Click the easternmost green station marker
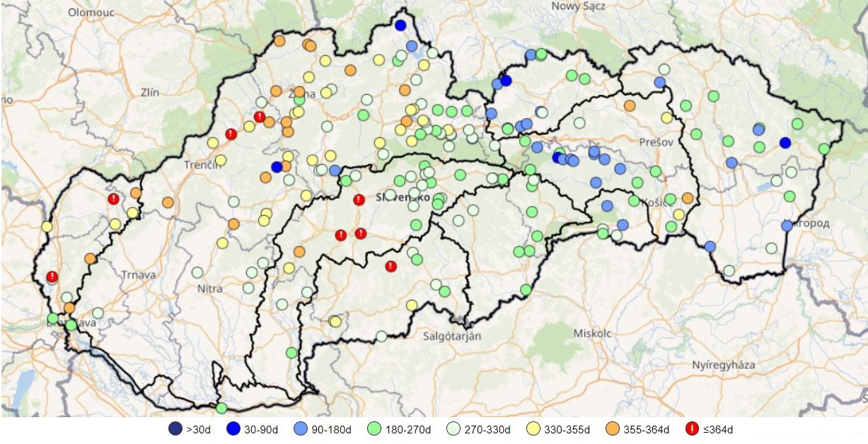The width and height of the screenshot is (868, 444). [x=824, y=149]
